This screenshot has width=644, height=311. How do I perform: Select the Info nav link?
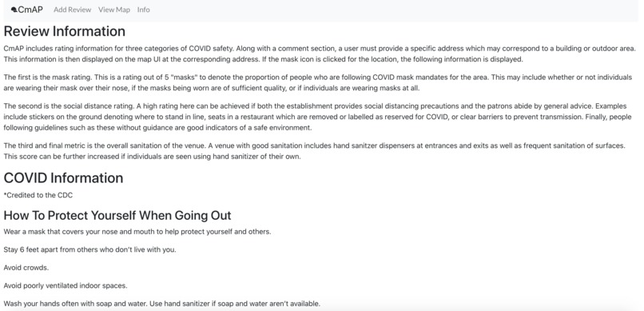pyautogui.click(x=143, y=10)
